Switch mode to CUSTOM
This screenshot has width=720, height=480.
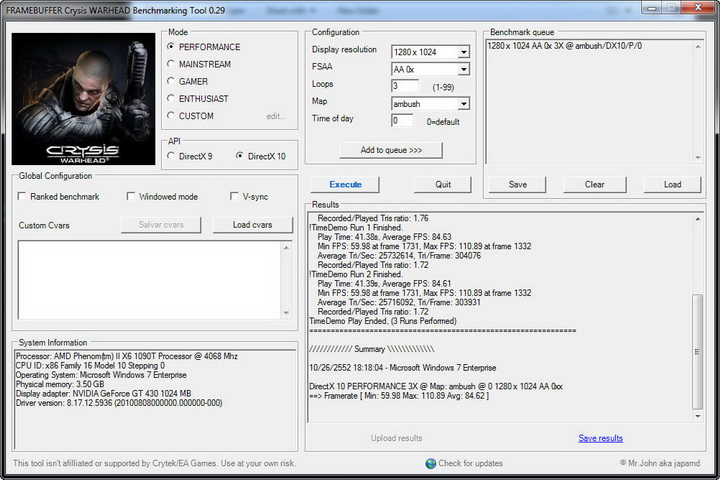(x=171, y=116)
